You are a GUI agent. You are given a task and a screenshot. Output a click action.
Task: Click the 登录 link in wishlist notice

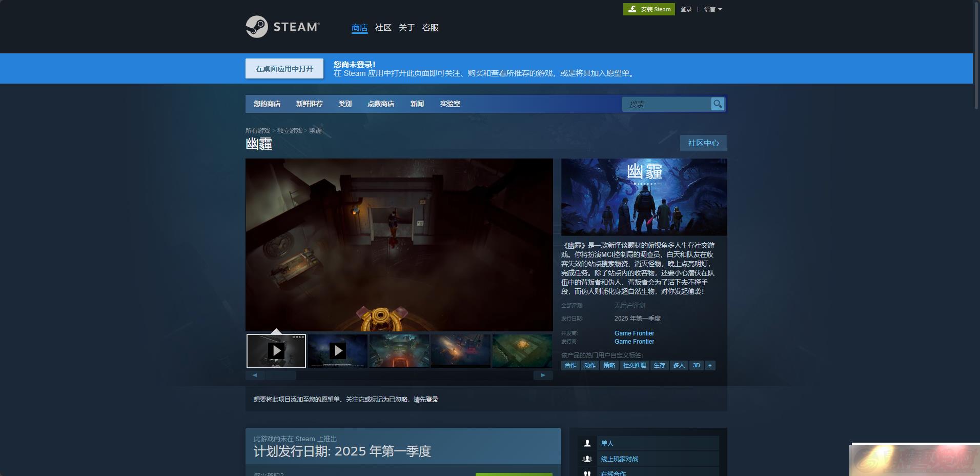point(432,400)
